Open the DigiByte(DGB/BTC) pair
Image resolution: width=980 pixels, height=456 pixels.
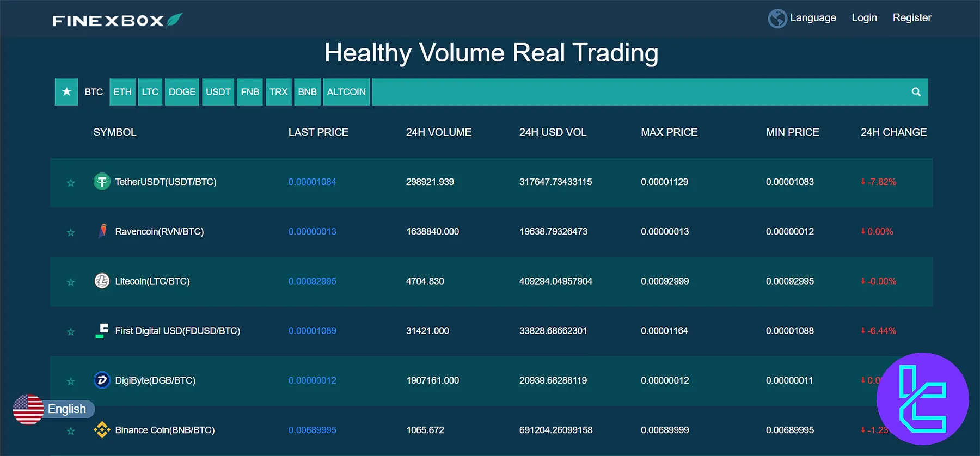pos(155,380)
